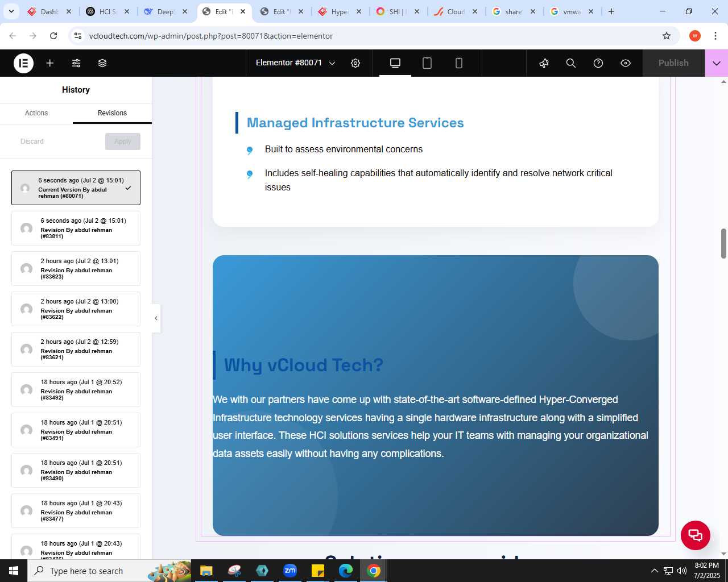Click the page vertical scrollbar thumb
728x582 pixels.
coord(723,243)
